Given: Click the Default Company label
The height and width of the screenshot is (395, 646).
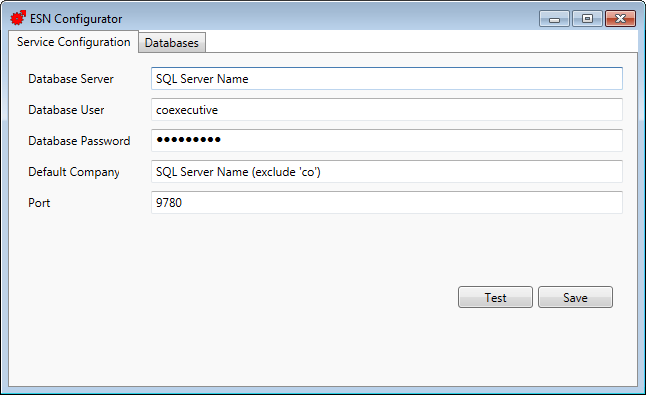Looking at the screenshot, I should tap(74, 172).
